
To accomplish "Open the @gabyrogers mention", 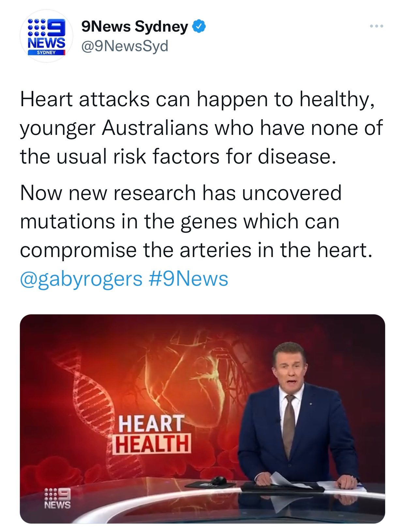I will click(81, 279).
